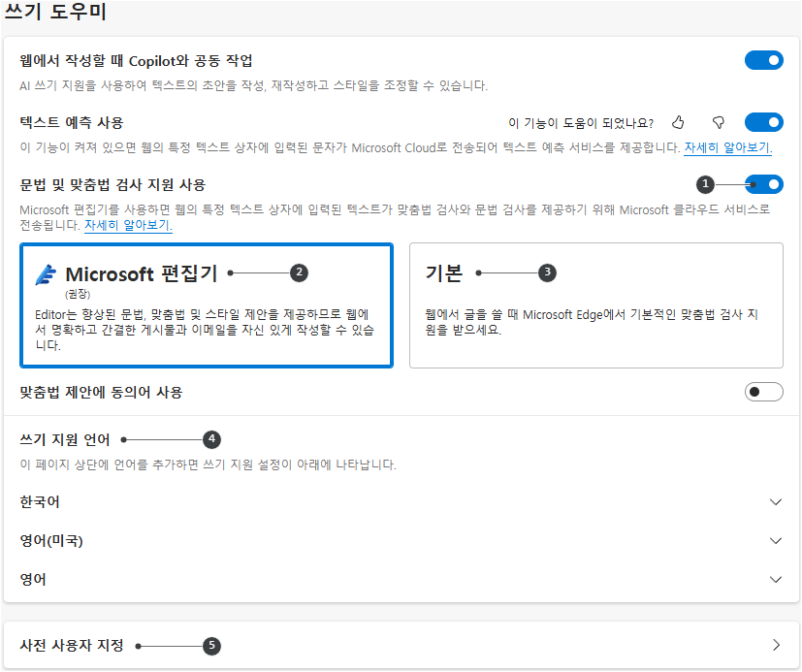Expand the 영어(미국) language settings
This screenshot has width=802, height=672.
tap(776, 541)
